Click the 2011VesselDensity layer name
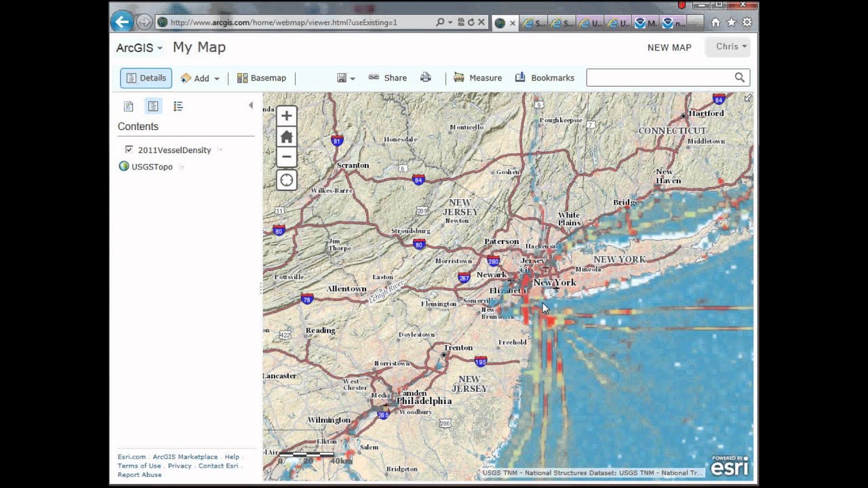 tap(174, 150)
